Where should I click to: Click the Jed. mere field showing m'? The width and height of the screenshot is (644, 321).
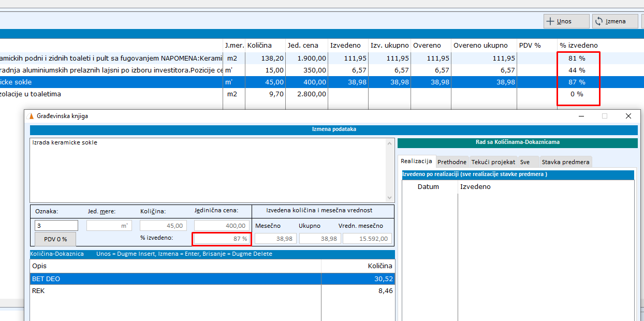click(109, 226)
